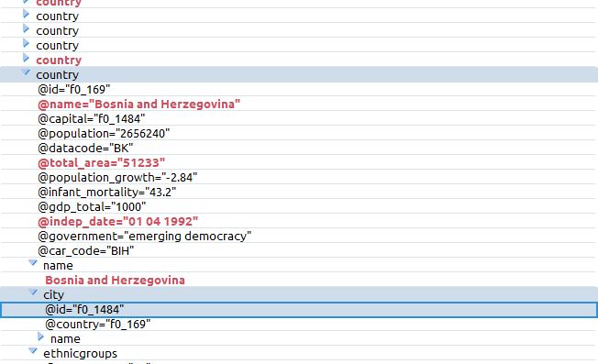Collapse the name node showing Bosnia and Herzegovina
This screenshot has height=364, width=598.
coord(33,263)
